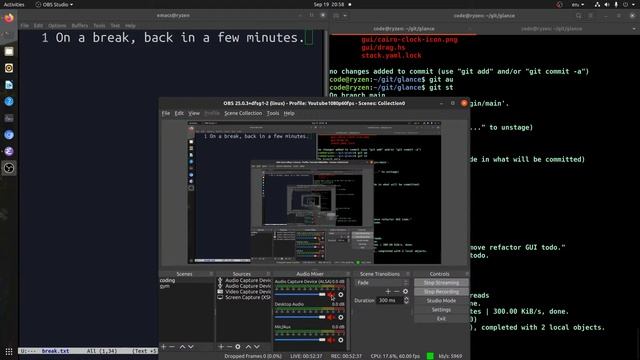This screenshot has width=640, height=360.
Task: Open source properties gear icon
Action: coord(238,347)
